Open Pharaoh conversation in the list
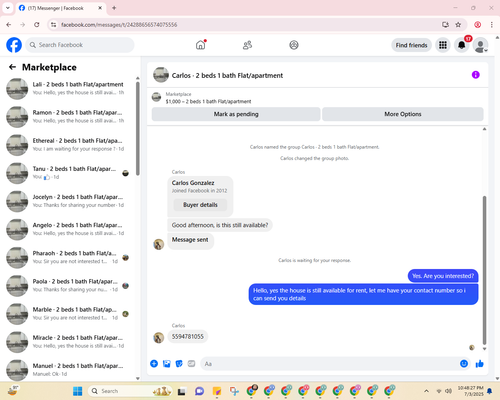The width and height of the screenshot is (500, 400). coord(68,258)
